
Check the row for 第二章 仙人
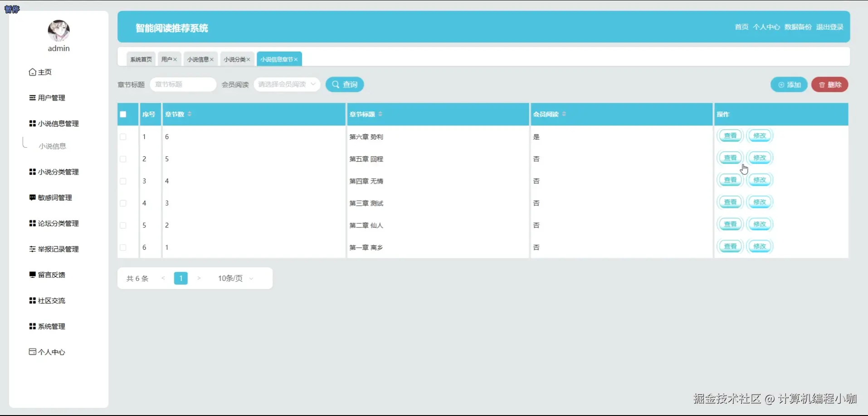[123, 225]
